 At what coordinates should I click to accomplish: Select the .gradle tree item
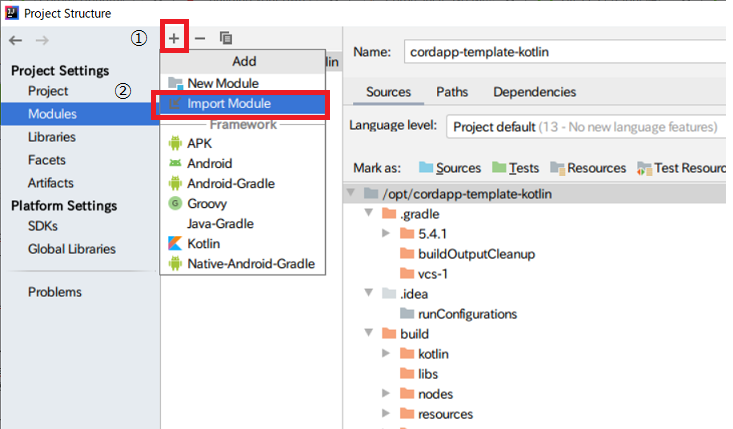(420, 214)
